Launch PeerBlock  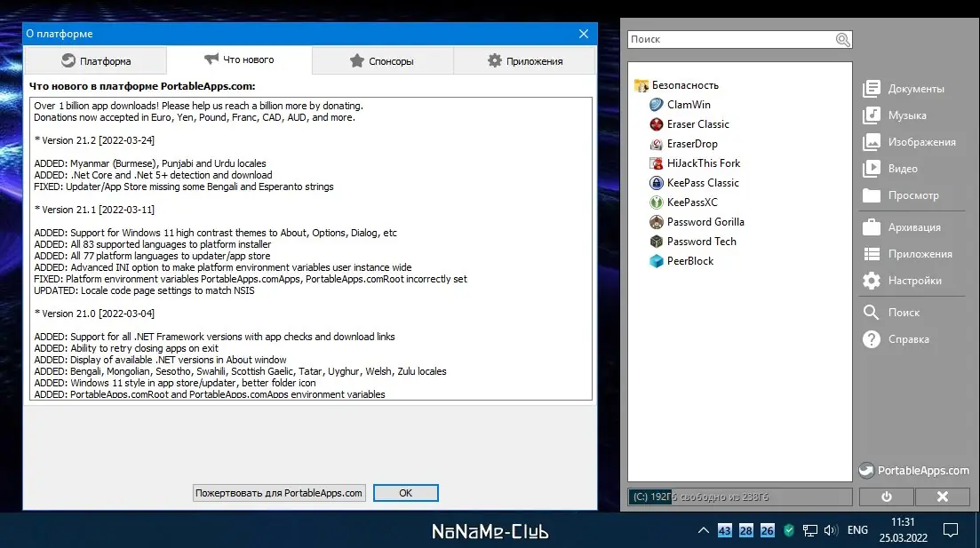pyautogui.click(x=681, y=260)
